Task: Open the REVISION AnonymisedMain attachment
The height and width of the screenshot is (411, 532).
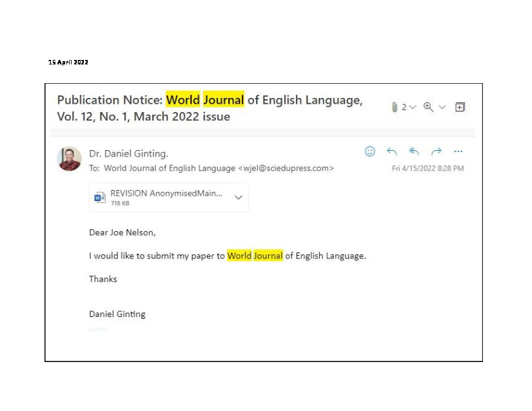Action: [x=168, y=197]
